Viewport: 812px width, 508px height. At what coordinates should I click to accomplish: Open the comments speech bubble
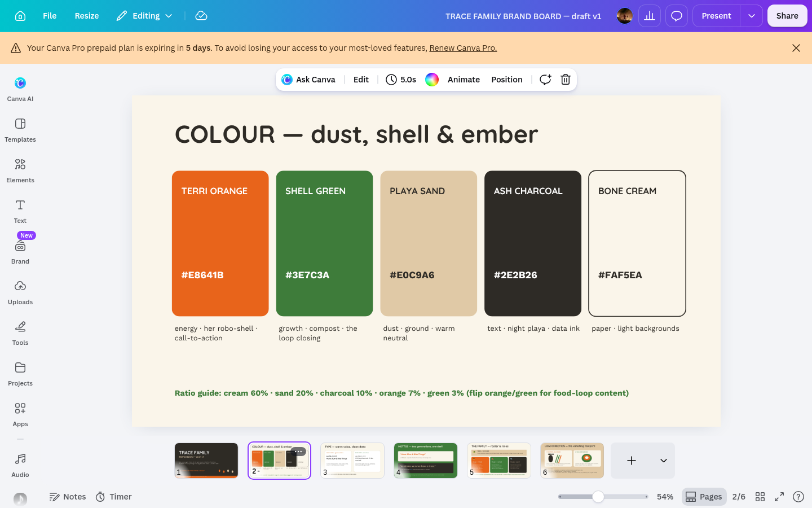(677, 16)
